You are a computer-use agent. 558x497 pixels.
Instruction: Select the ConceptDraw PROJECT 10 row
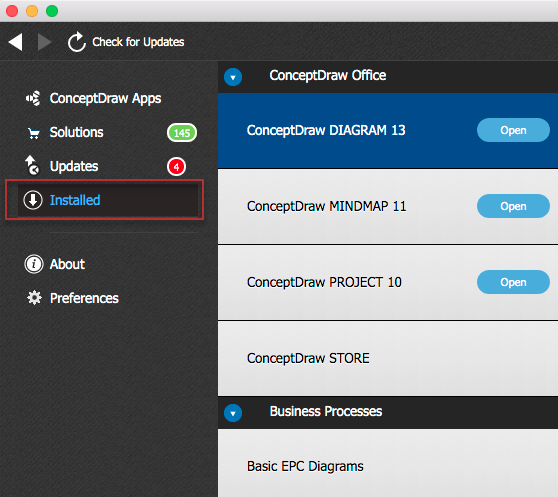tap(388, 282)
